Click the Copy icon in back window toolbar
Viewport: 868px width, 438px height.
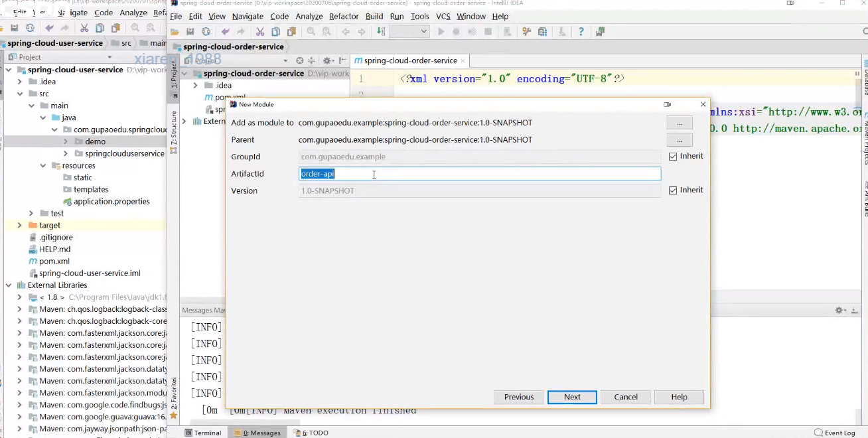[x=100, y=28]
